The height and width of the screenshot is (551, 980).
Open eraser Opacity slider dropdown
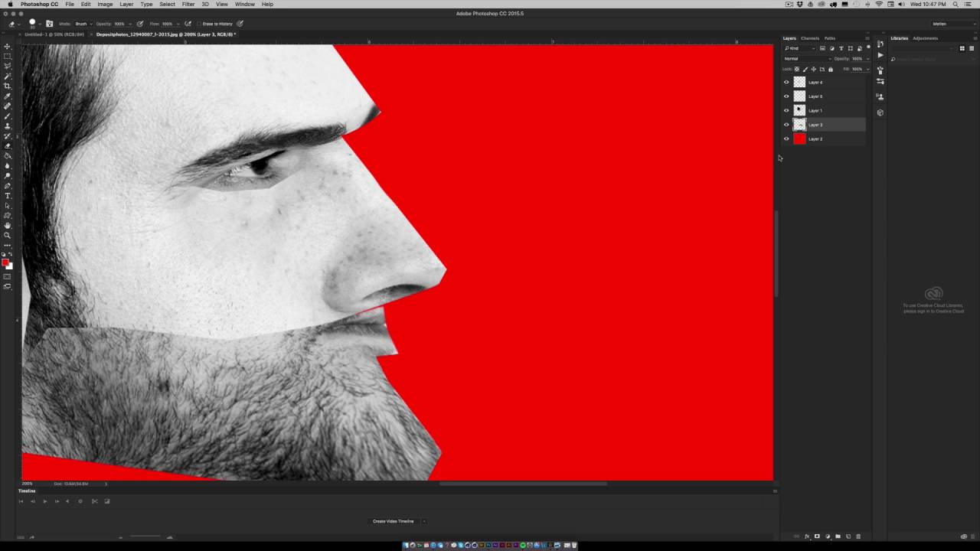[x=129, y=24]
